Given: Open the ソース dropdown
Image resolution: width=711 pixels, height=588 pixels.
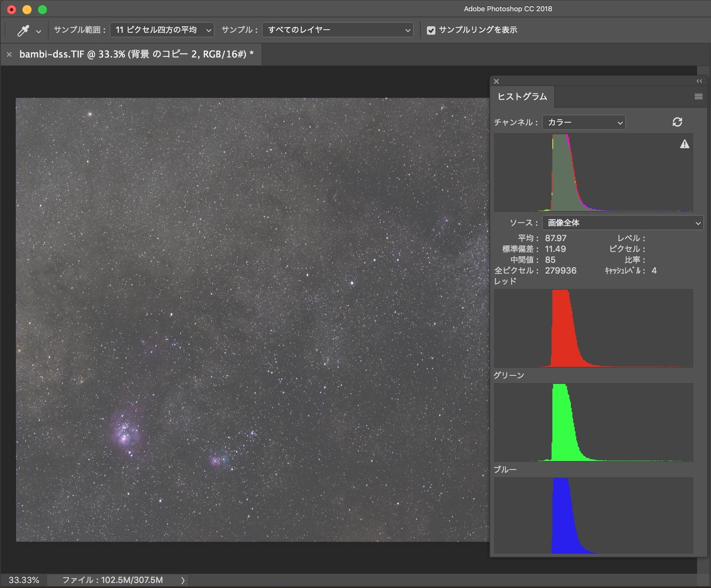Looking at the screenshot, I should point(623,223).
